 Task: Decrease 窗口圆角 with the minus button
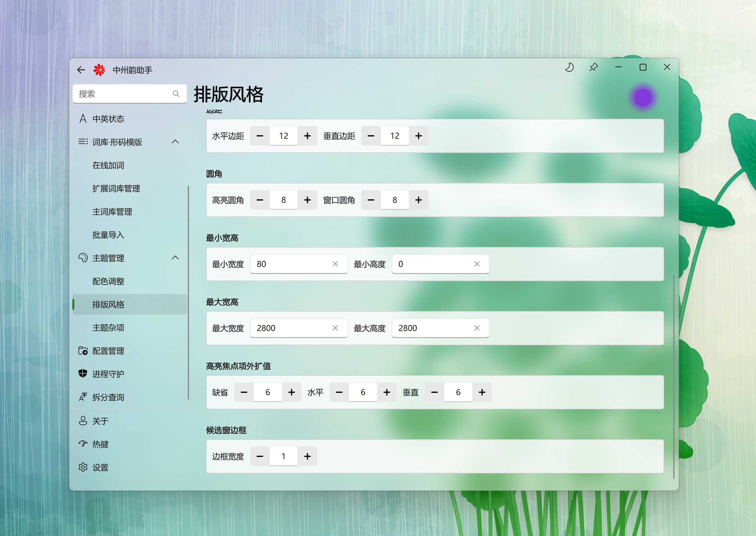tap(371, 200)
